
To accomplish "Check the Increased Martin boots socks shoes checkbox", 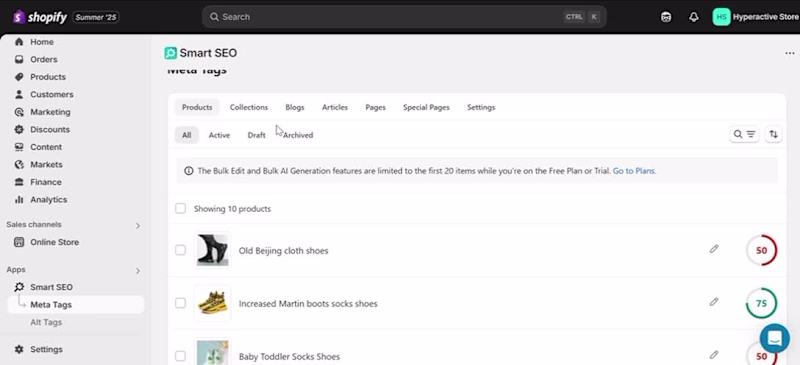I will click(x=181, y=303).
